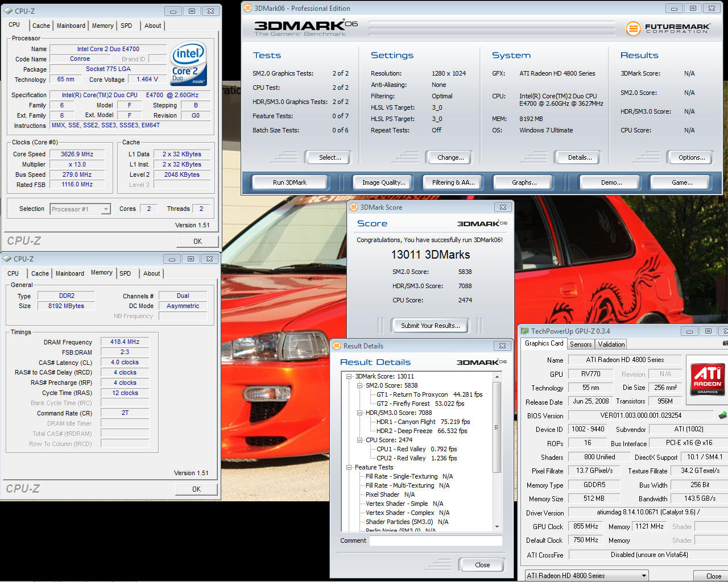Screen dimensions: 728x582
Task: Close the 3DMark Score window
Action: [503, 207]
